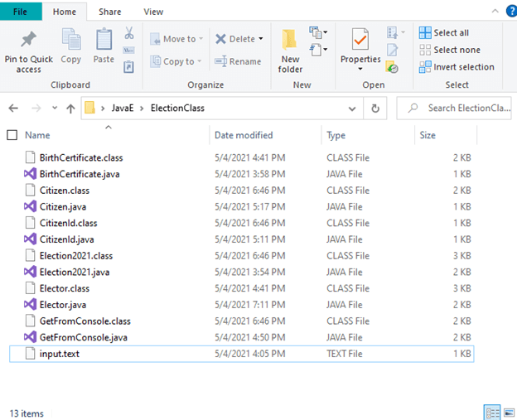The width and height of the screenshot is (517, 420).
Task: Click the Rename button
Action: point(238,61)
